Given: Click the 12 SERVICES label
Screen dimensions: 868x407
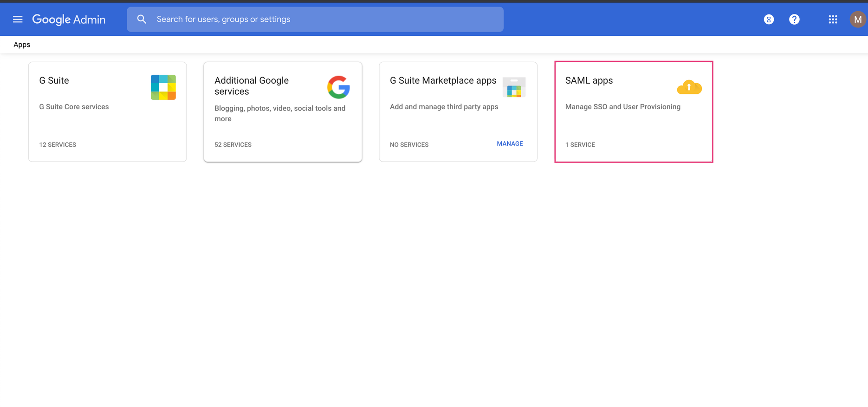Looking at the screenshot, I should (58, 144).
